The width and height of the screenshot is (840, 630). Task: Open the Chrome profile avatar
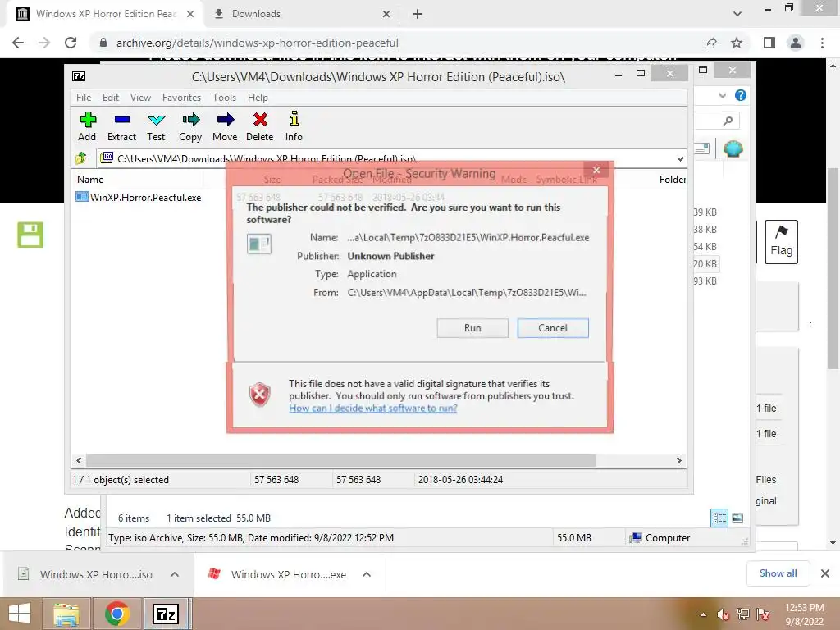796,43
